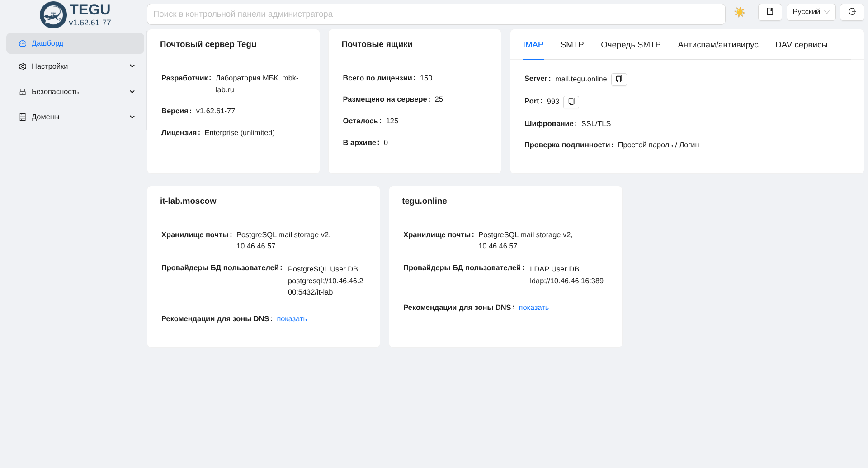Click the Почтовый сервер Tegu heading
The height and width of the screenshot is (468, 868).
coord(208,44)
